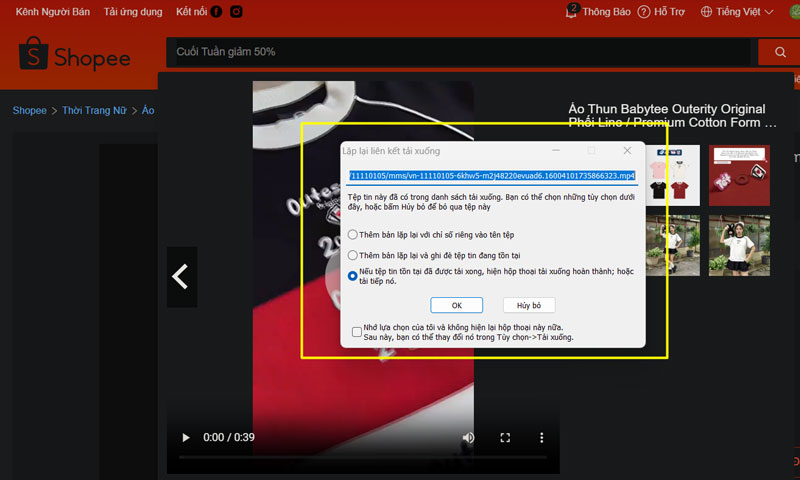Seek on the video progress bar

tap(363, 458)
